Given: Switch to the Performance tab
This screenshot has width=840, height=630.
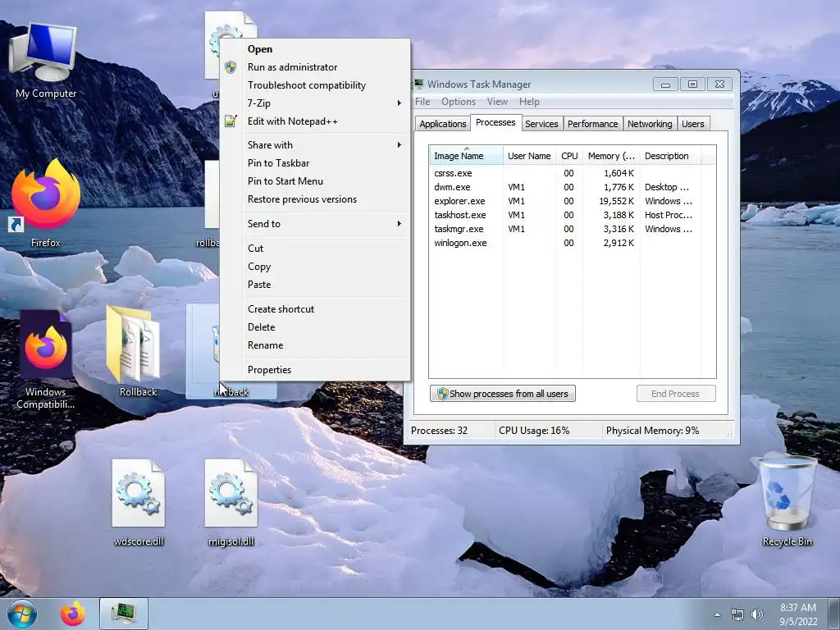Looking at the screenshot, I should click(592, 124).
